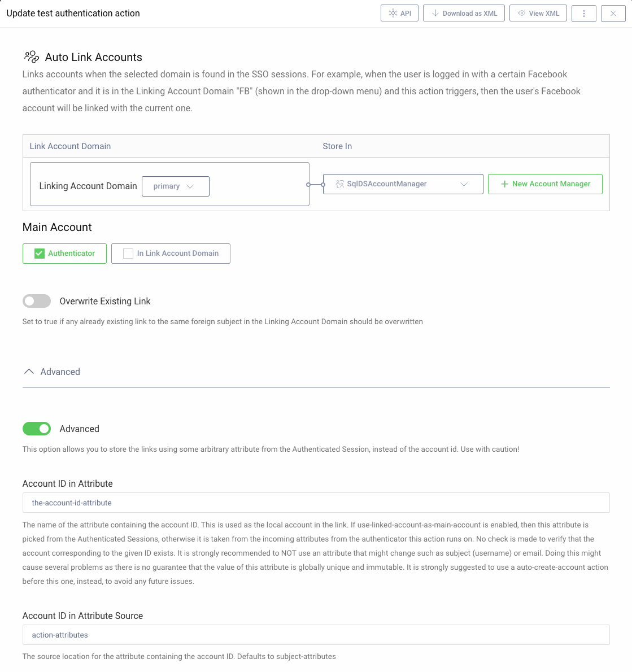Click the account manager icon beside SqlDSAccountManager

(339, 184)
